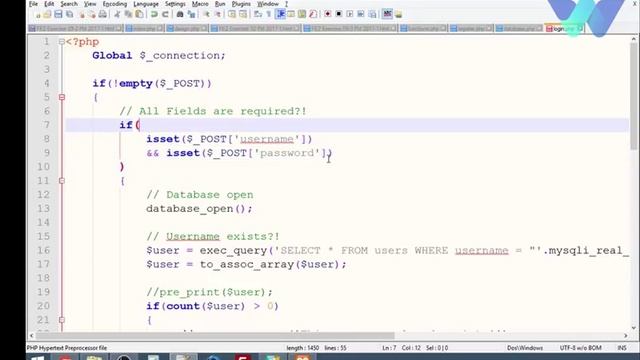Click '// All Fields are required?!' comment
The image size is (640, 360).
[213, 111]
